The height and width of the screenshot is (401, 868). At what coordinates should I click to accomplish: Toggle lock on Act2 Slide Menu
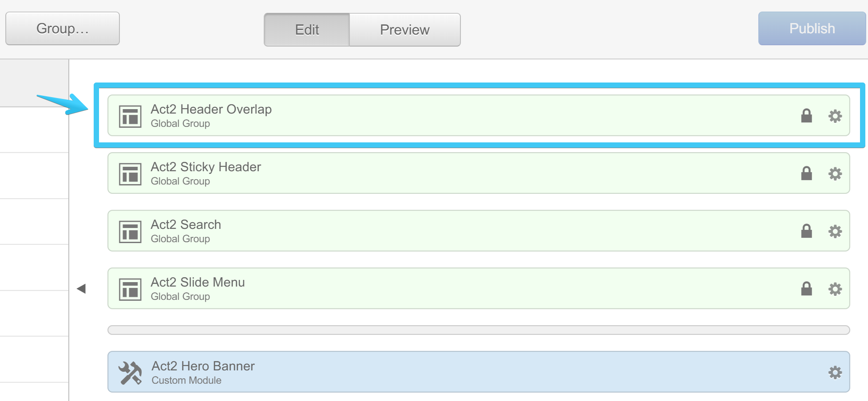click(806, 289)
